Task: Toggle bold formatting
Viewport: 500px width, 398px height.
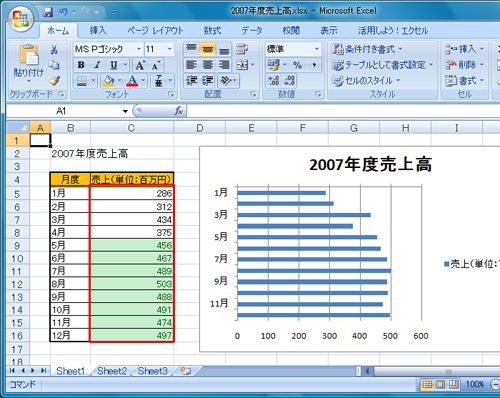Action: coord(81,65)
